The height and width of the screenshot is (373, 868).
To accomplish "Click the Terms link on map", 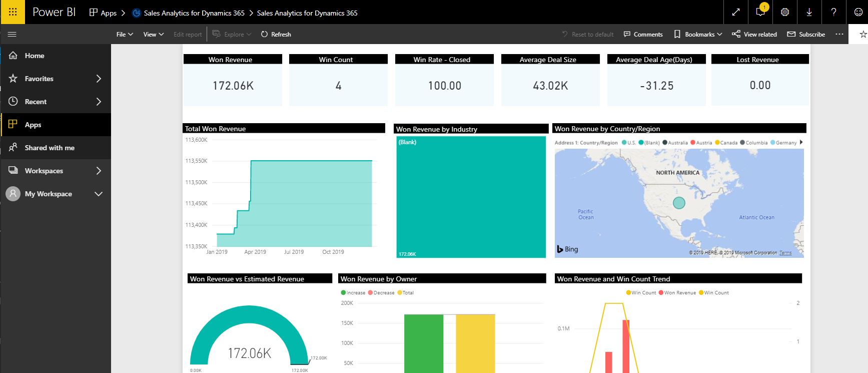I will click(785, 253).
